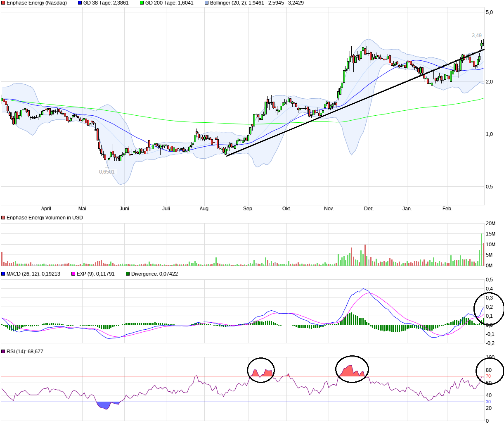Click the Jan. month label on time axis
Screen dimensions: 504x426
(407, 209)
